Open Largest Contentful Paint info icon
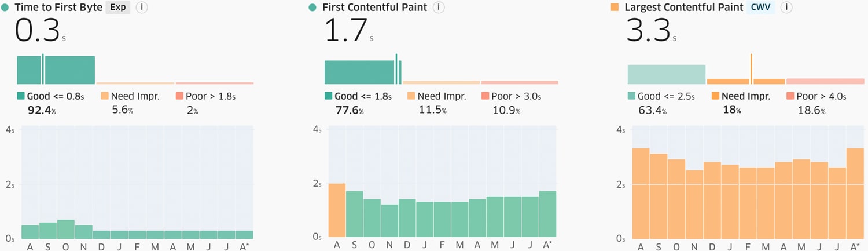868x251 pixels. click(786, 8)
